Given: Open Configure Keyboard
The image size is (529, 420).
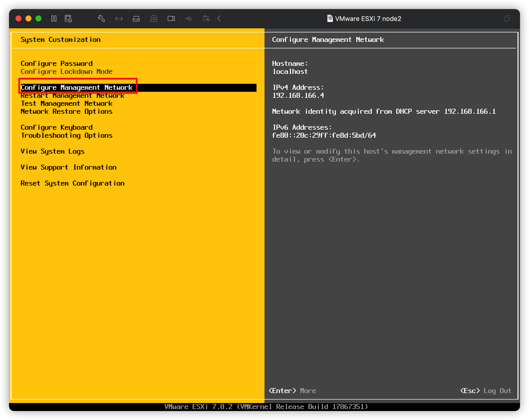Looking at the screenshot, I should [x=57, y=127].
